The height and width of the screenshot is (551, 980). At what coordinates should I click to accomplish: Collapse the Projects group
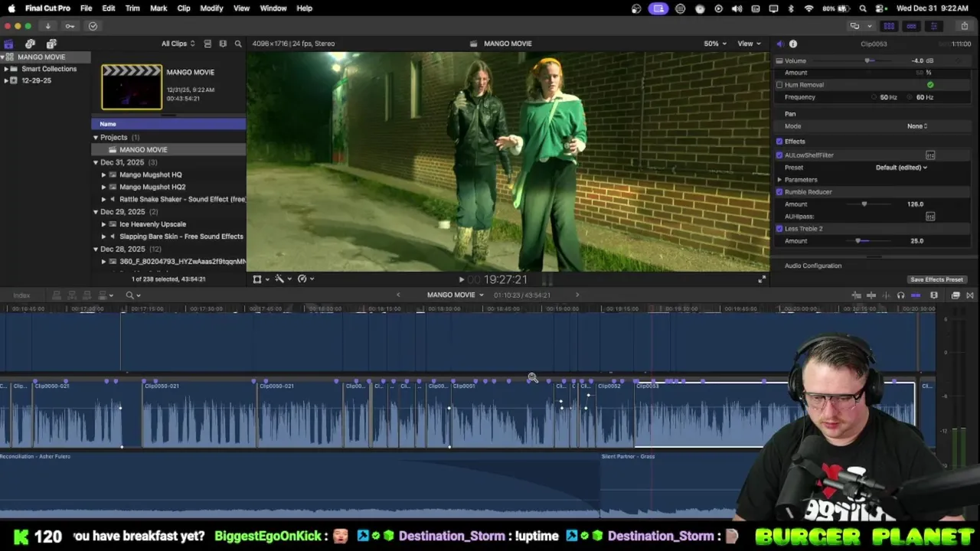pyautogui.click(x=96, y=138)
